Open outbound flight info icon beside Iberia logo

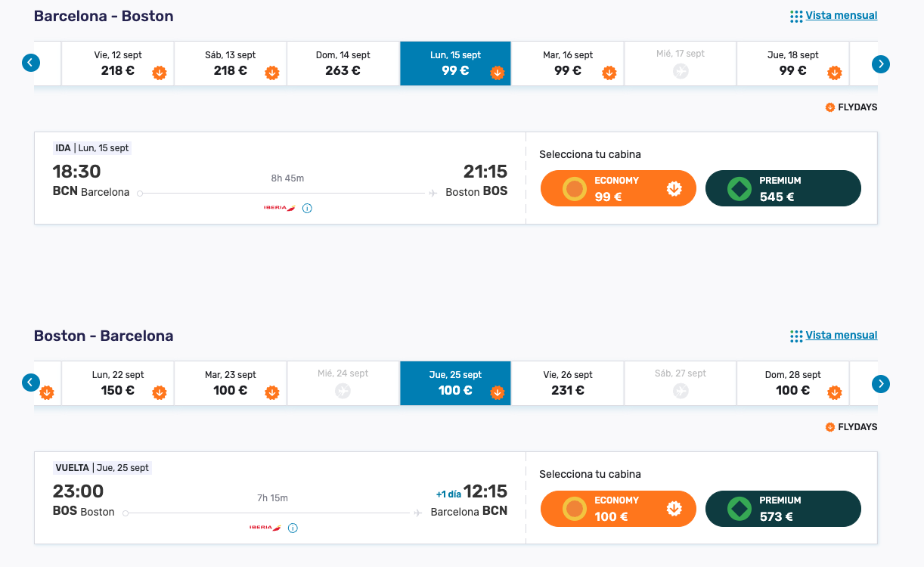click(307, 208)
